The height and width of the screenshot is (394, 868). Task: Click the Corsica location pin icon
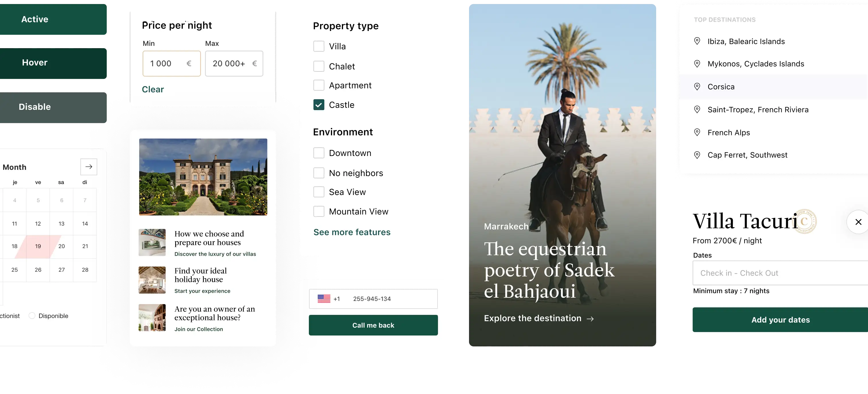pyautogui.click(x=697, y=87)
